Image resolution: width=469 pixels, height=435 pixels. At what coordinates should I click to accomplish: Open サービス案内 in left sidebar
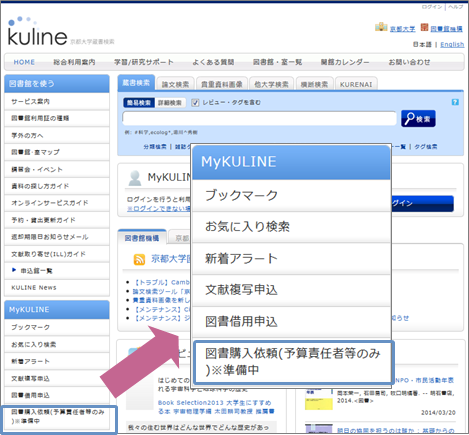click(57, 101)
